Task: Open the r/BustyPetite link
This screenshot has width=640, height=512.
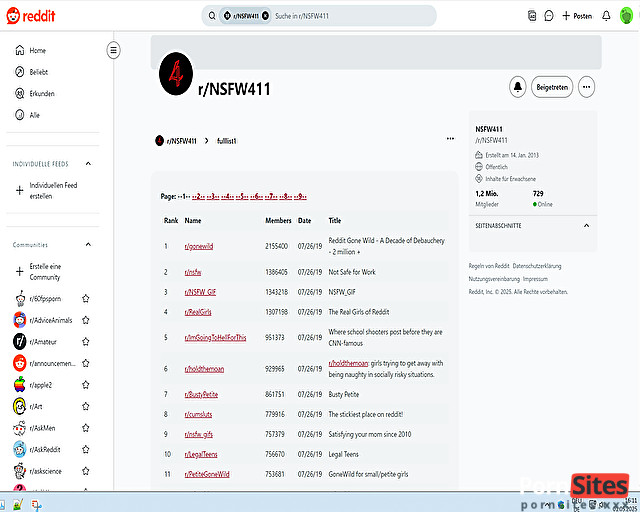Action: click(x=201, y=394)
